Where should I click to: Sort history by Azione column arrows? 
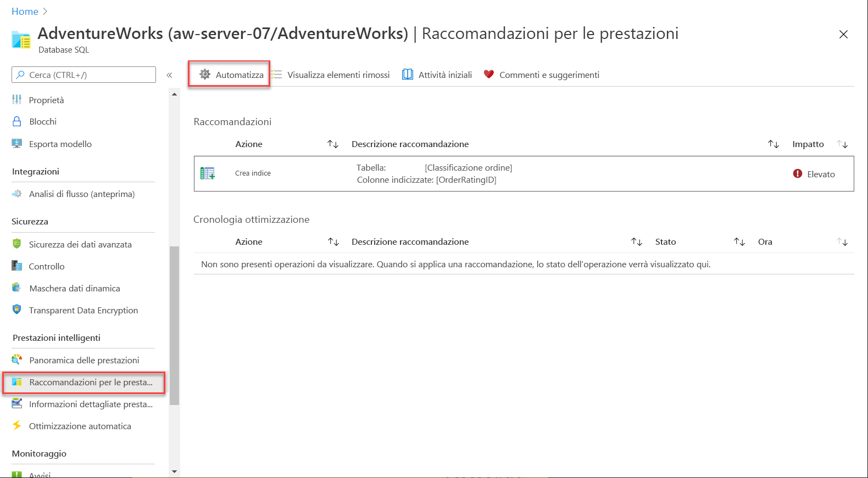pos(333,241)
